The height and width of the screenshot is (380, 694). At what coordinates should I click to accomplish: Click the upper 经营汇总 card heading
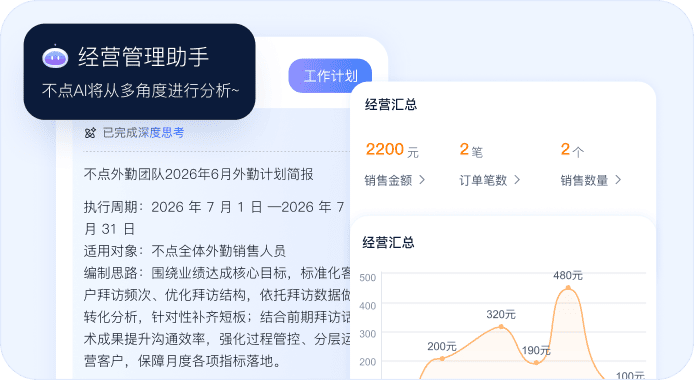click(391, 105)
